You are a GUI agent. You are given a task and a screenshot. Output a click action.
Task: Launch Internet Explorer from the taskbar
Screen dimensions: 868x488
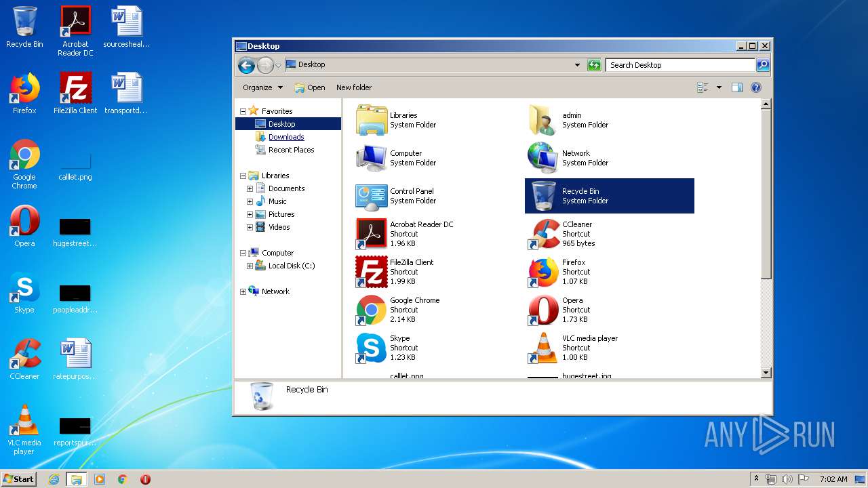coord(54,479)
